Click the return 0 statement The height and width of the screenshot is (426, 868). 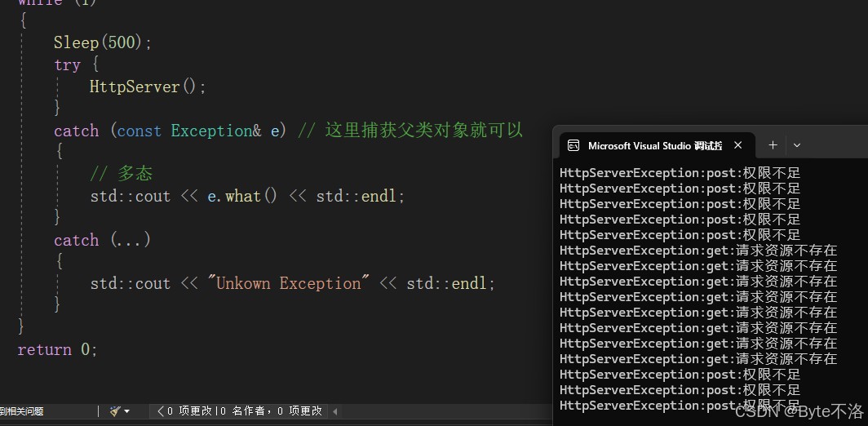point(58,349)
